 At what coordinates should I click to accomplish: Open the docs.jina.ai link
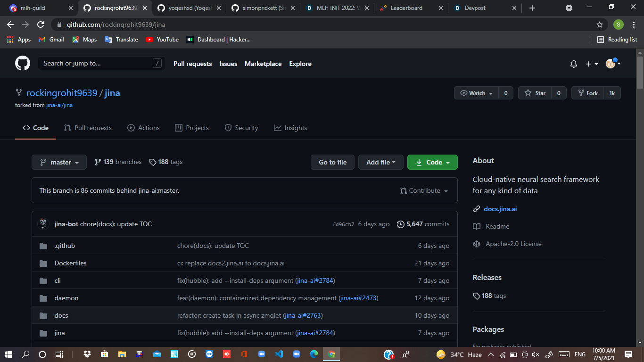(x=500, y=209)
